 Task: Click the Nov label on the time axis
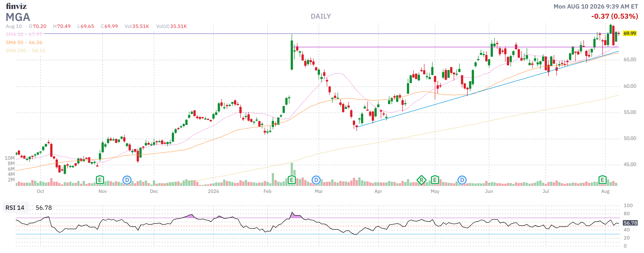pos(102,191)
